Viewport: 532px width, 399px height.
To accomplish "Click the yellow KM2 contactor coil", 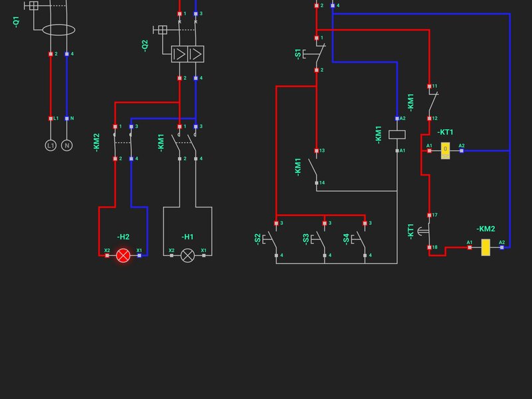I will 485,247.
